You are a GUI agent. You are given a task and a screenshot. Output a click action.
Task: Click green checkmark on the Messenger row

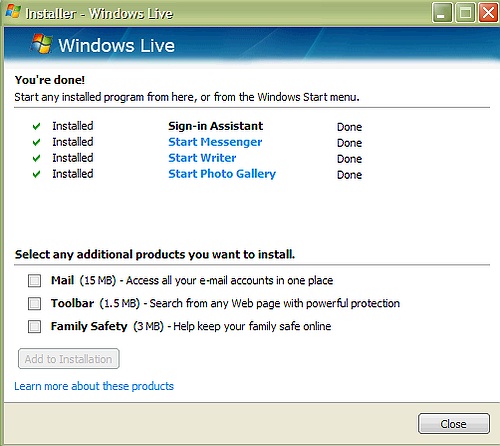coord(36,142)
